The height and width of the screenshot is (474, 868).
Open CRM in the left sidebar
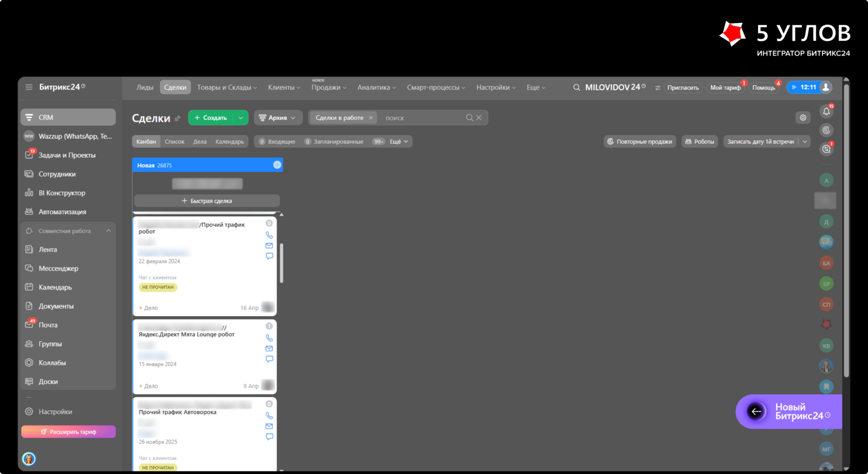pyautogui.click(x=68, y=117)
